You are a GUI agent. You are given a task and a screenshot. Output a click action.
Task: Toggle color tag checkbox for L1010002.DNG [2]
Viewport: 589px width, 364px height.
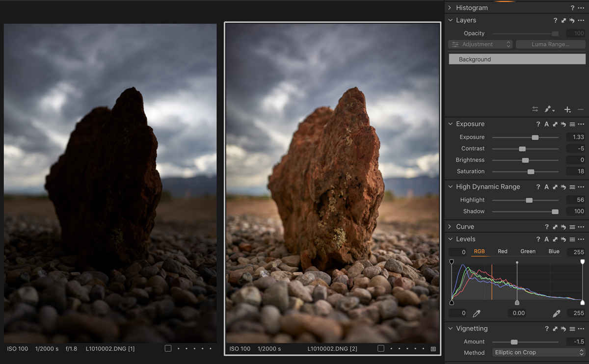coord(380,349)
